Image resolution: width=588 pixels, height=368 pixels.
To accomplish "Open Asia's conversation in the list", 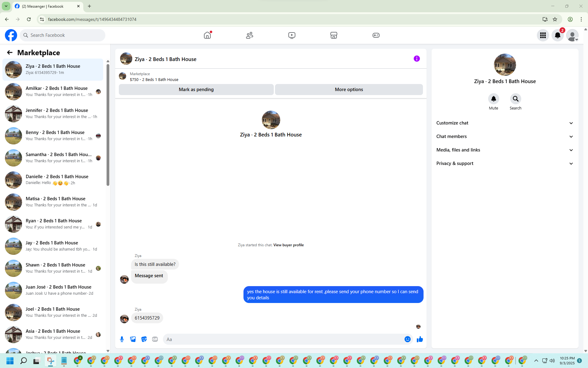I will pos(53,334).
